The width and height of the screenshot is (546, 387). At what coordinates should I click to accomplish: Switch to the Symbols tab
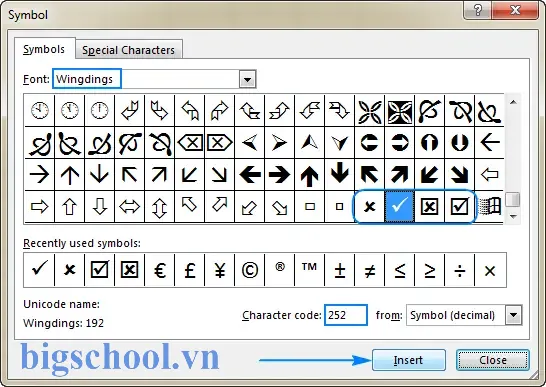click(x=44, y=49)
